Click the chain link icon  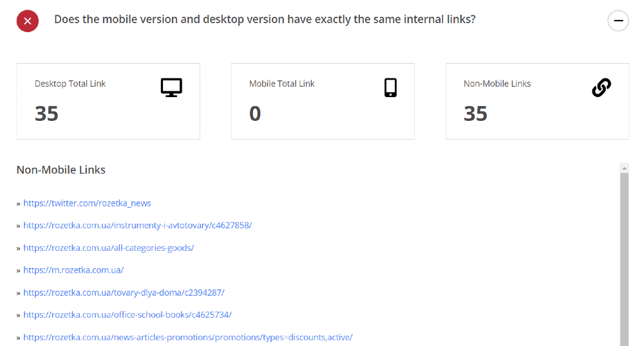coord(601,87)
